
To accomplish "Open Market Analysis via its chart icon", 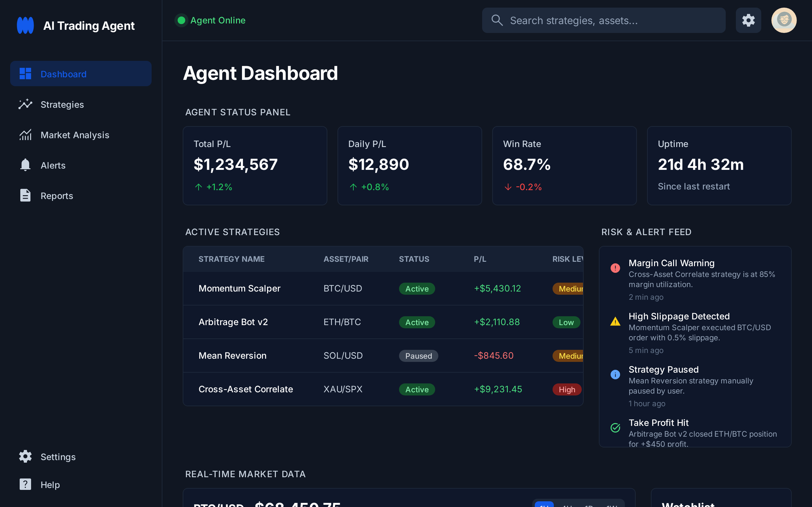I will (25, 135).
